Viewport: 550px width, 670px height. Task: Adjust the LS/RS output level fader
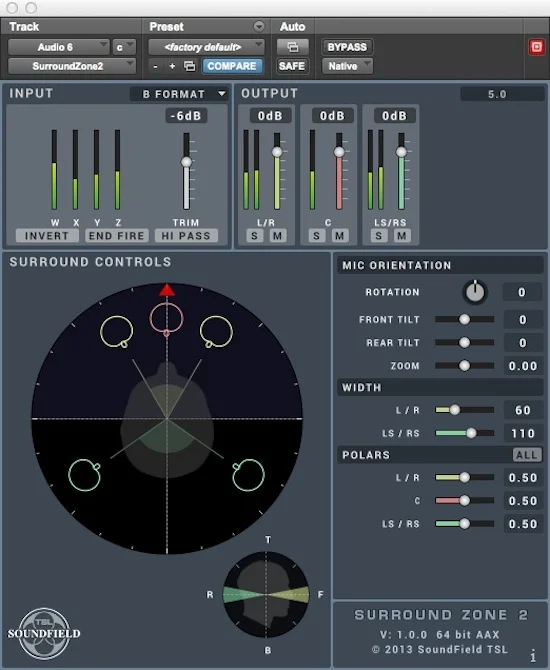[x=401, y=152]
